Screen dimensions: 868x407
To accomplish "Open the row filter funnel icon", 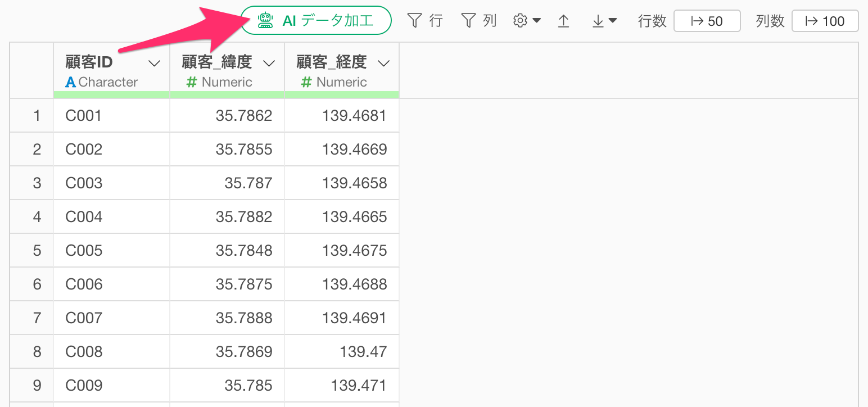I will pos(414,21).
